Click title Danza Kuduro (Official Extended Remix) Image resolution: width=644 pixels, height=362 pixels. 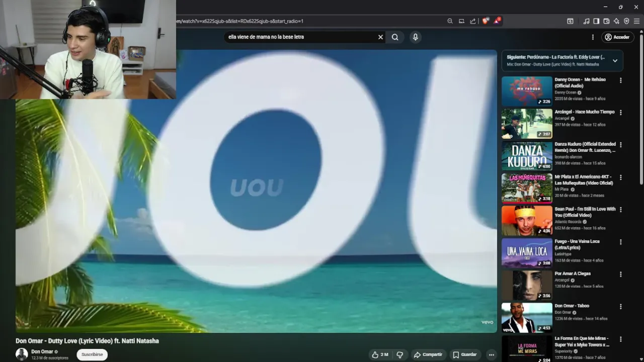585,147
